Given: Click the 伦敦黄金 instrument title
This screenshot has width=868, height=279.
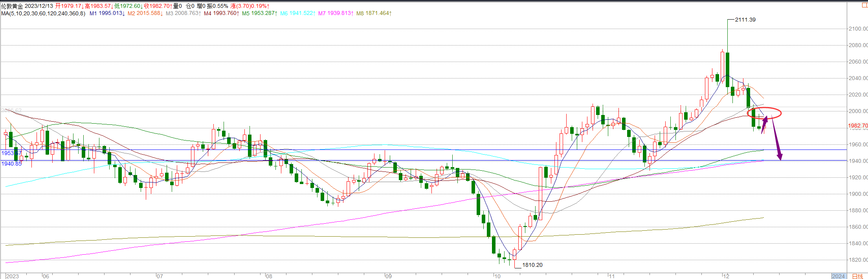Looking at the screenshot, I should (12, 6).
